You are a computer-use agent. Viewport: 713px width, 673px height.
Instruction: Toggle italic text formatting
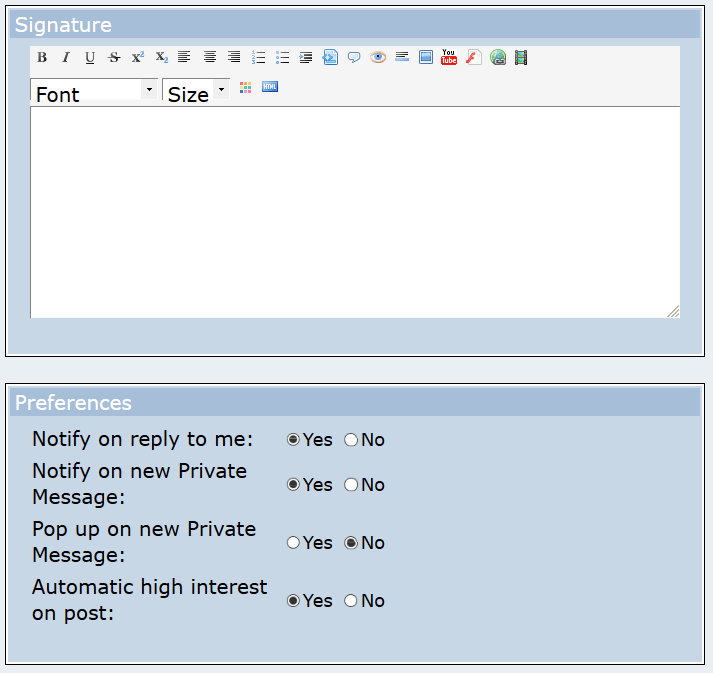66,57
